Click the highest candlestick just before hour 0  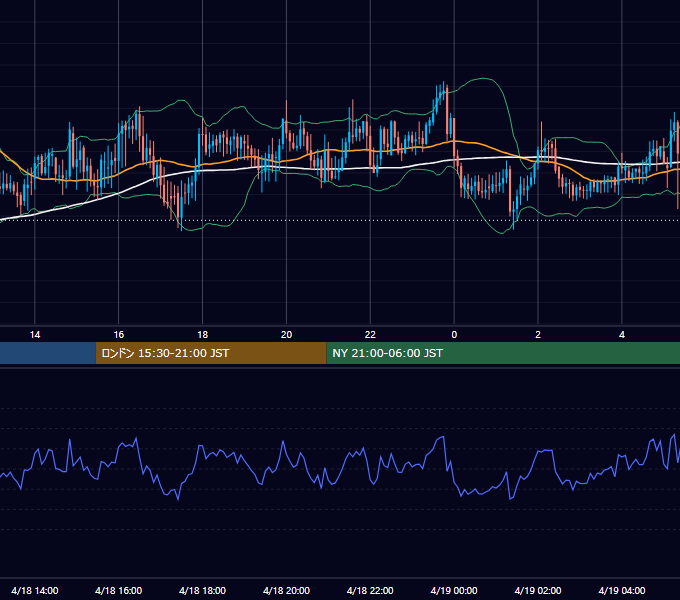point(444,92)
